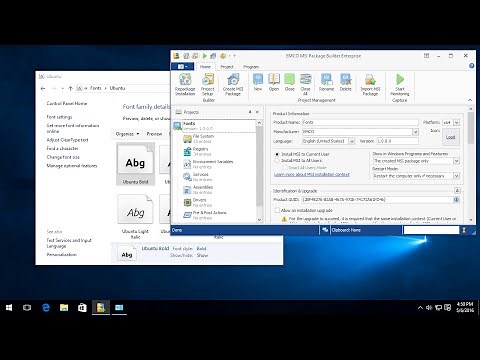The image size is (480, 360).
Task: Open the Platform x64 dropdown
Action: (x=456, y=123)
